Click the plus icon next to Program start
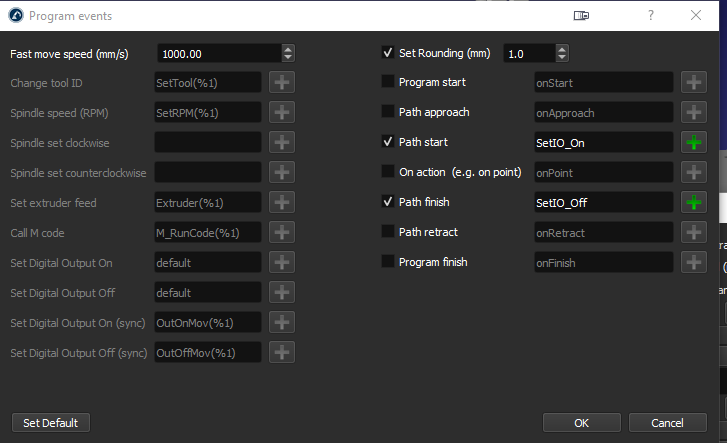Image resolution: width=727 pixels, height=443 pixels. [694, 82]
